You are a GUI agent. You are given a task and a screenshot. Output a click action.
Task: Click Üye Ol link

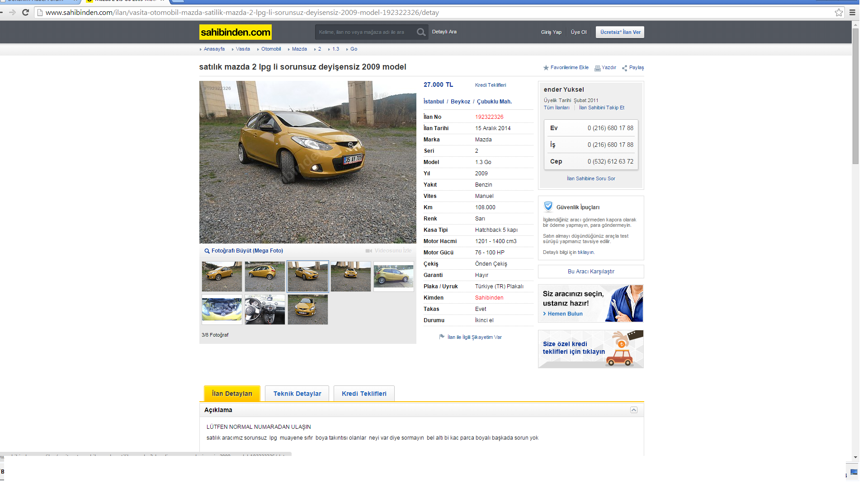click(x=579, y=32)
